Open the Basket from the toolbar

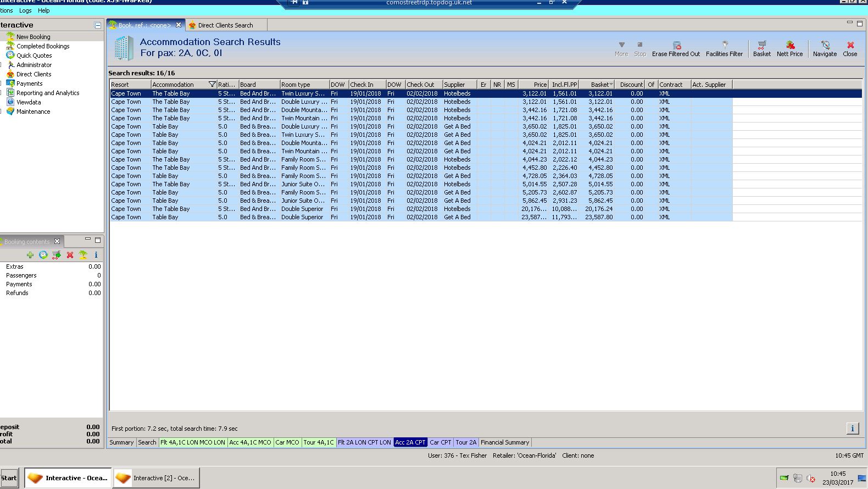(x=761, y=46)
